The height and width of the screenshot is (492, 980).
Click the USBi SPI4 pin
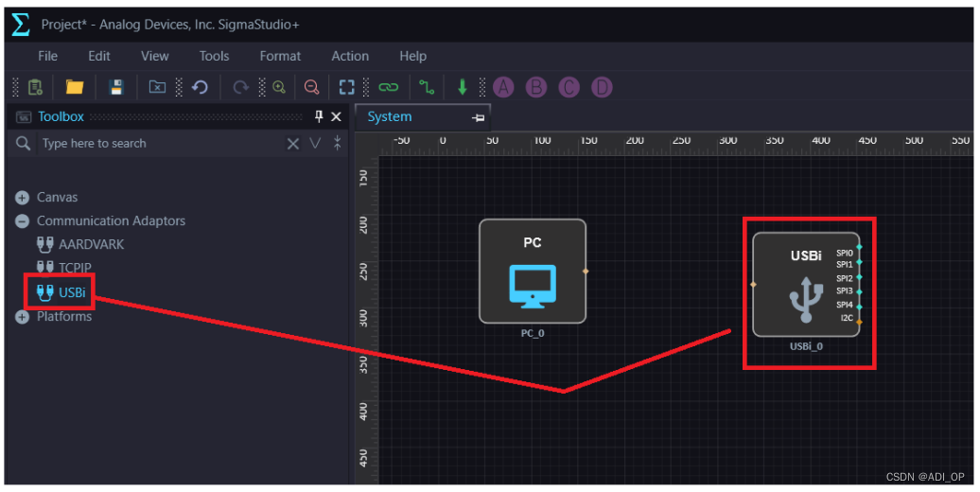coord(859,307)
